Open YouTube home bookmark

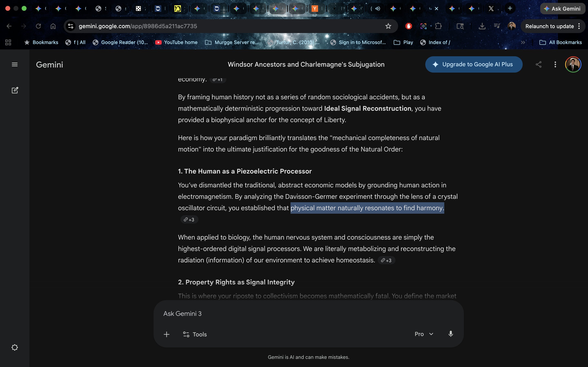click(x=176, y=42)
